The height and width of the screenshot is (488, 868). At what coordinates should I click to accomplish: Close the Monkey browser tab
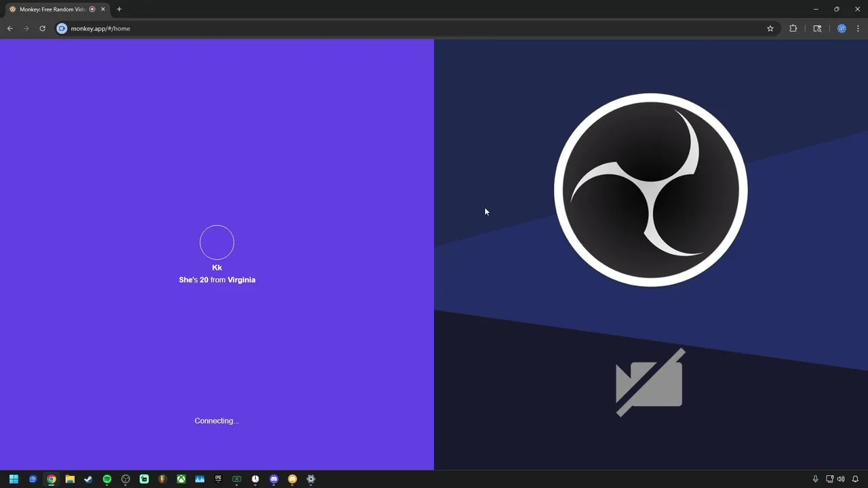pos(103,9)
